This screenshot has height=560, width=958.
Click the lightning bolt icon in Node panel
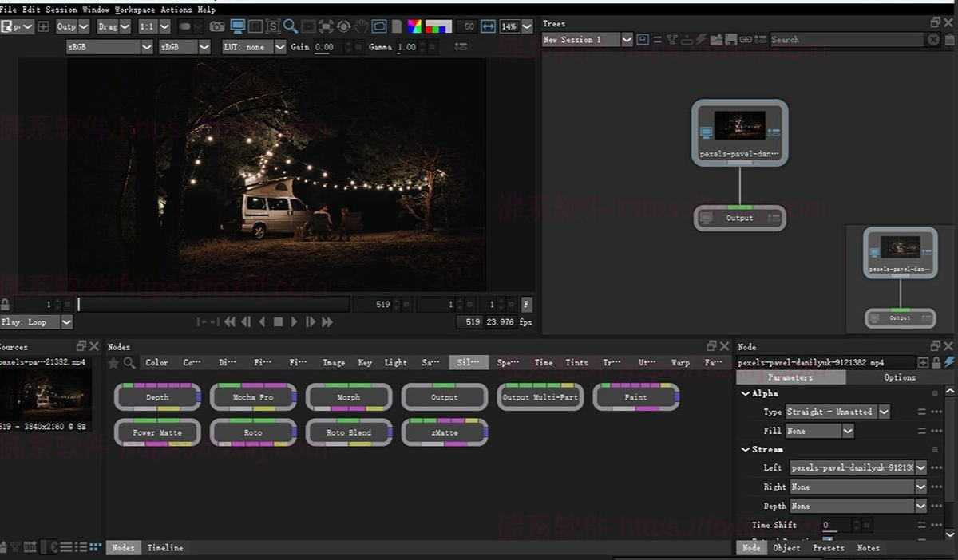[x=948, y=362]
